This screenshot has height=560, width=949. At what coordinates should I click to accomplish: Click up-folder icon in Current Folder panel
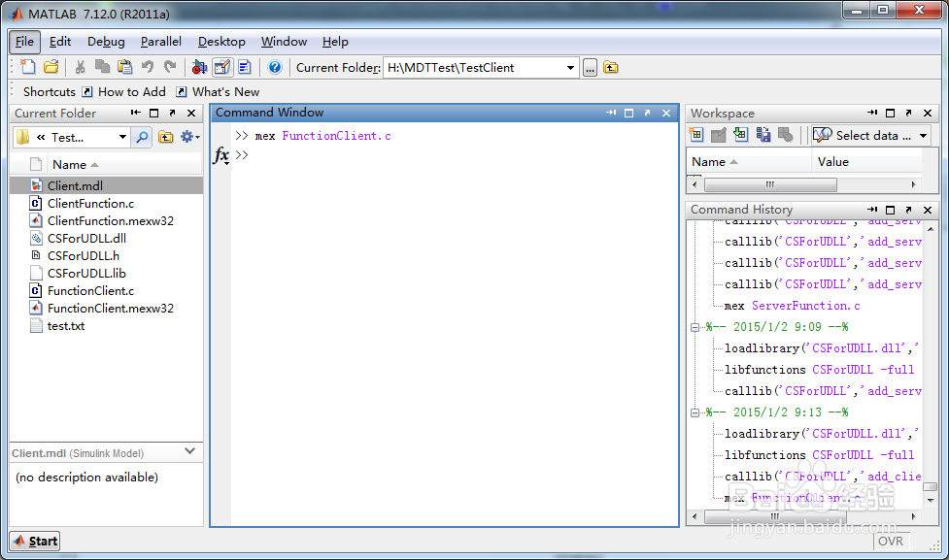click(165, 137)
